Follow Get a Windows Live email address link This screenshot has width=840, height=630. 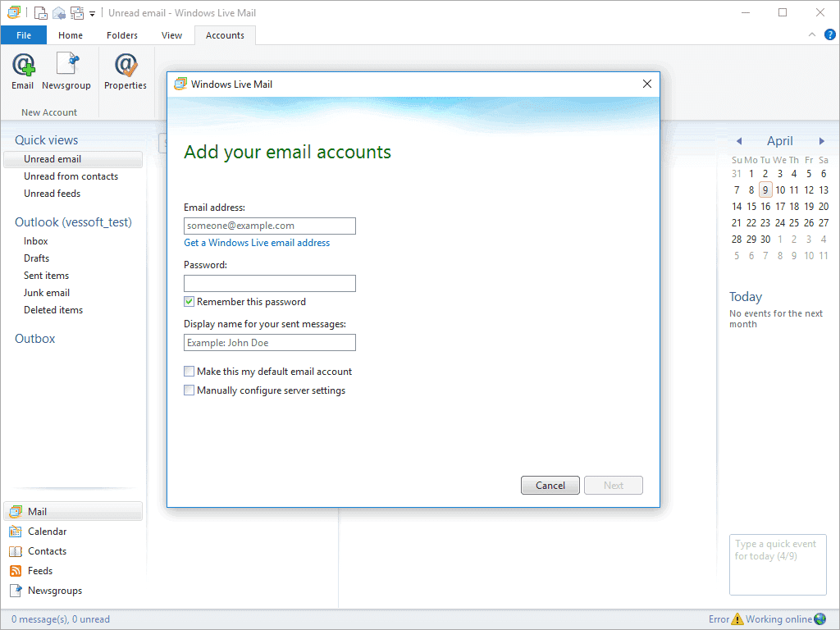click(257, 243)
